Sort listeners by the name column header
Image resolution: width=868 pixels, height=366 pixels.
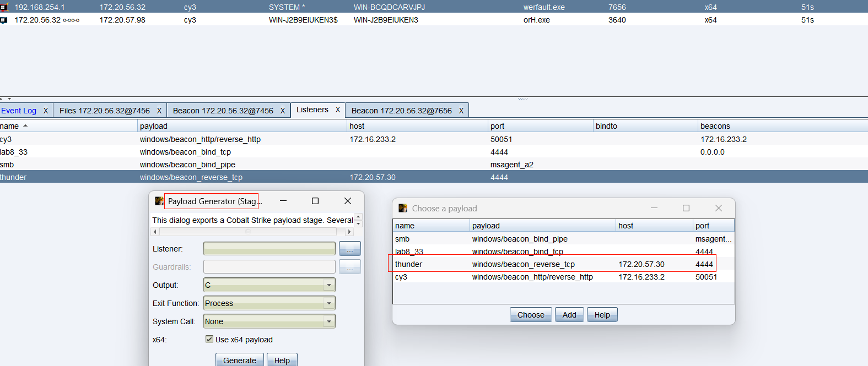[66, 126]
